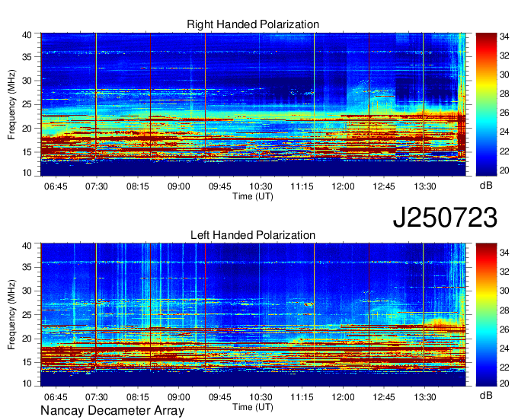
Task: Click the 10 MHz tick of Right Handed plot
Action: tap(27, 173)
